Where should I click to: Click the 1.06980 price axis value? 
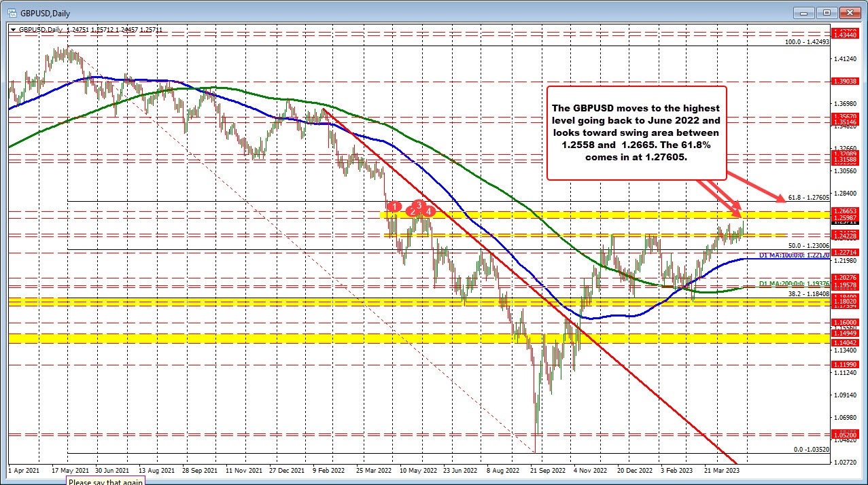845,417
